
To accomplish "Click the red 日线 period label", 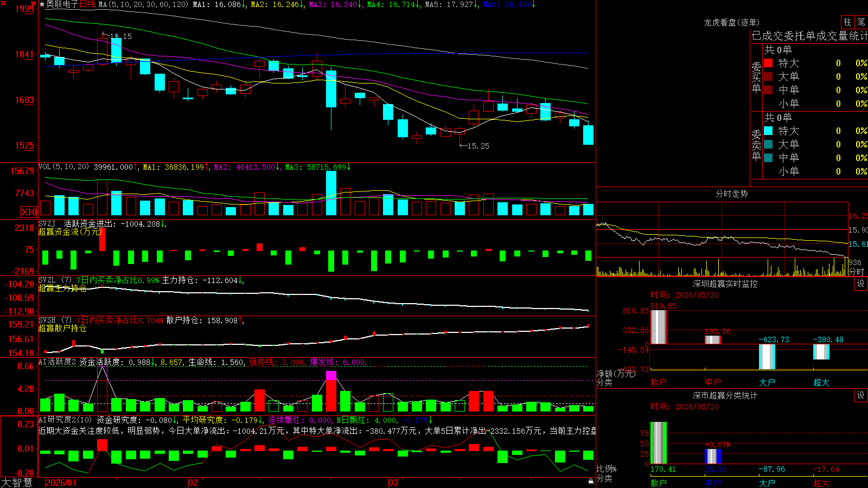I will [87, 4].
